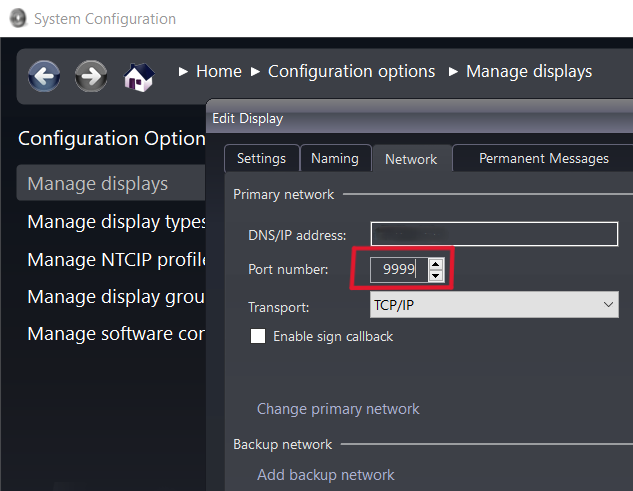Open the Permanent Messages tab
The image size is (633, 491).
(543, 158)
